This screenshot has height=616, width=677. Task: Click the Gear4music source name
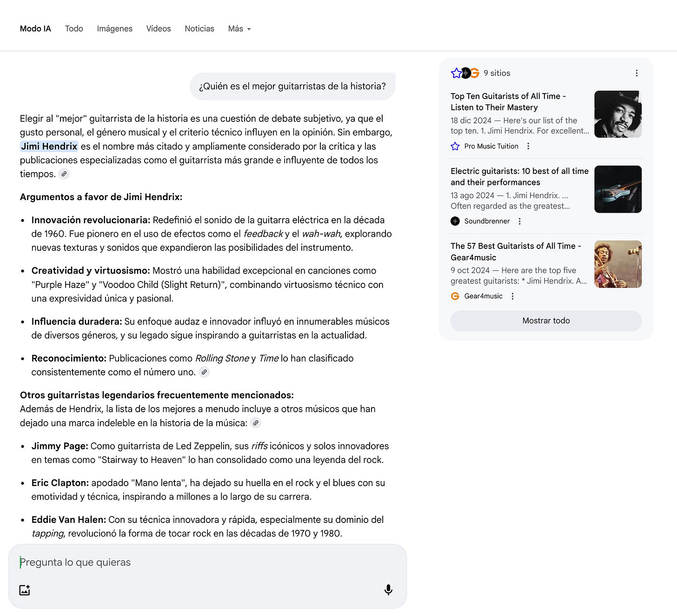coord(483,296)
